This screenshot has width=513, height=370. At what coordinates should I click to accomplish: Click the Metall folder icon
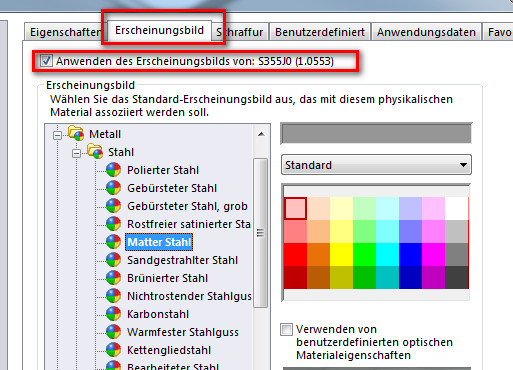pos(76,133)
